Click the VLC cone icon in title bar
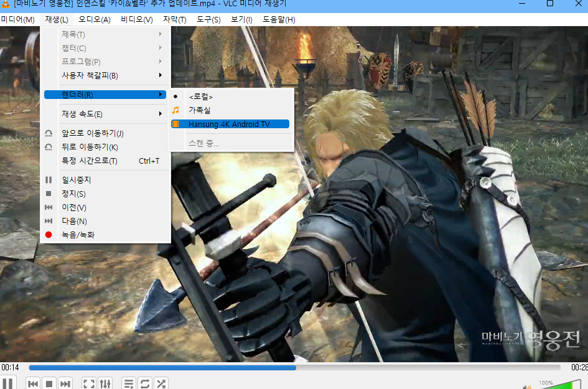The width and height of the screenshot is (588, 389). (5, 4)
